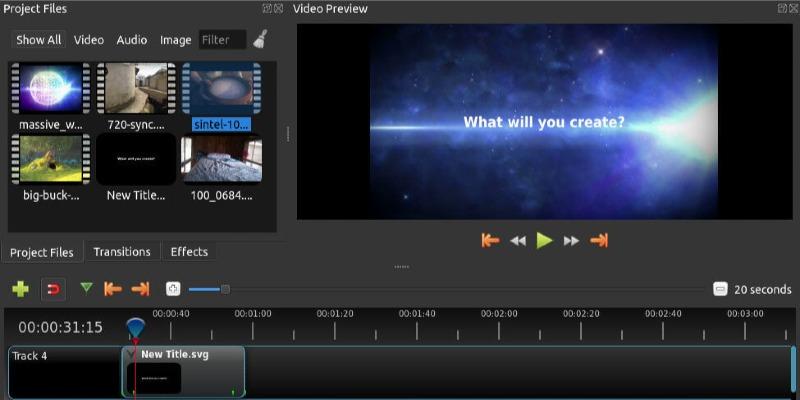Jump to end of video preview
800x400 pixels.
click(x=599, y=240)
